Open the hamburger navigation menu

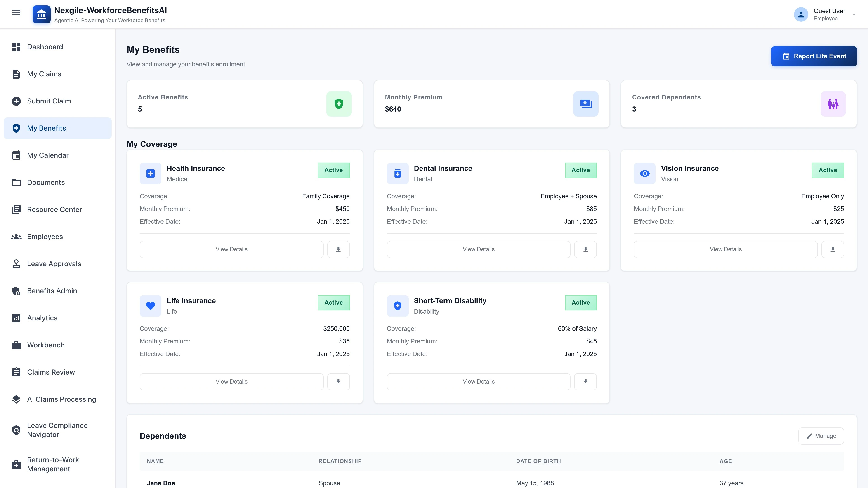coord(16,12)
